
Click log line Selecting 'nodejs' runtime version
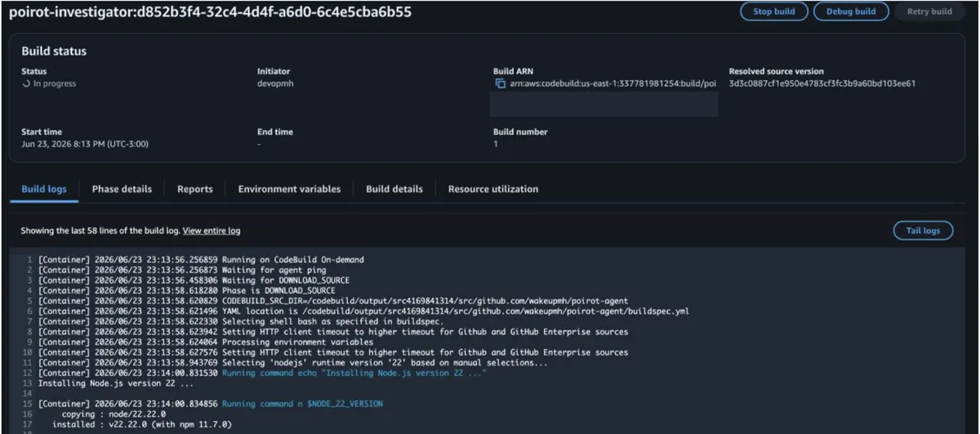292,362
